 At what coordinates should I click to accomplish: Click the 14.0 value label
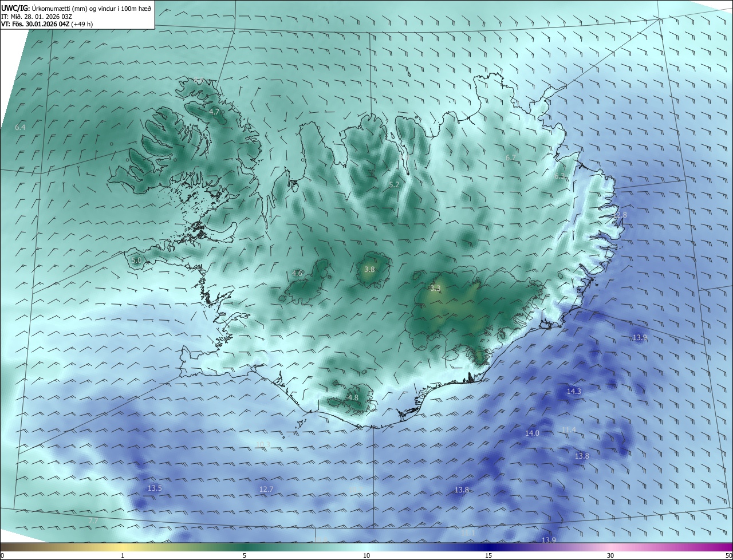tap(532, 433)
